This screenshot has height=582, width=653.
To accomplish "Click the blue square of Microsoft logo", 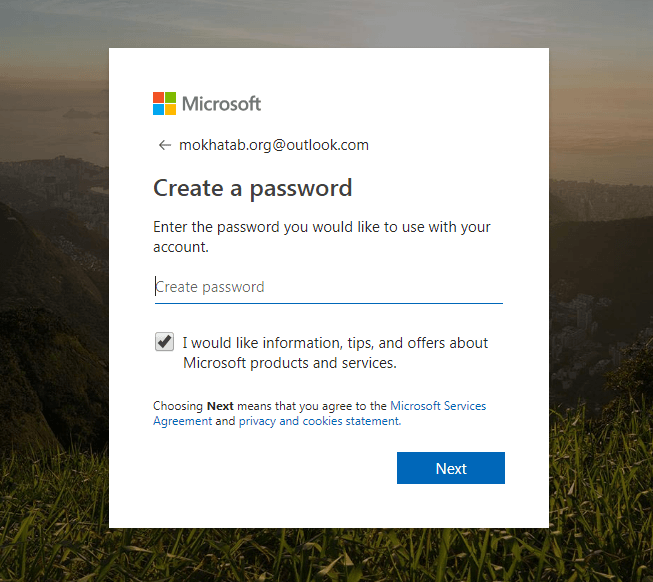I will [x=158, y=109].
